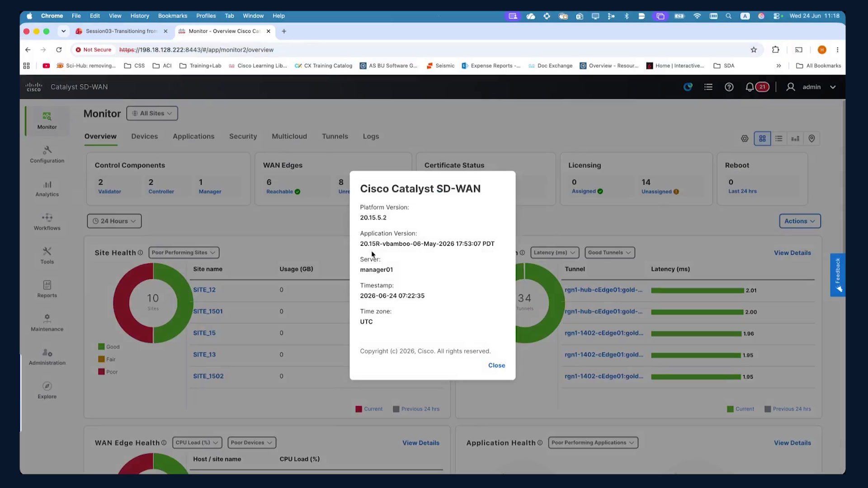This screenshot has height=488, width=868.
Task: Click the Good legend color swatch
Action: [x=101, y=347]
